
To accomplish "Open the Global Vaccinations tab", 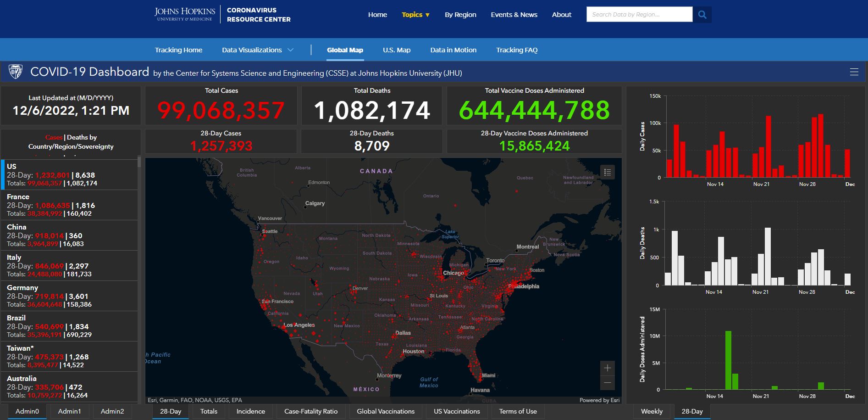I will pos(385,411).
